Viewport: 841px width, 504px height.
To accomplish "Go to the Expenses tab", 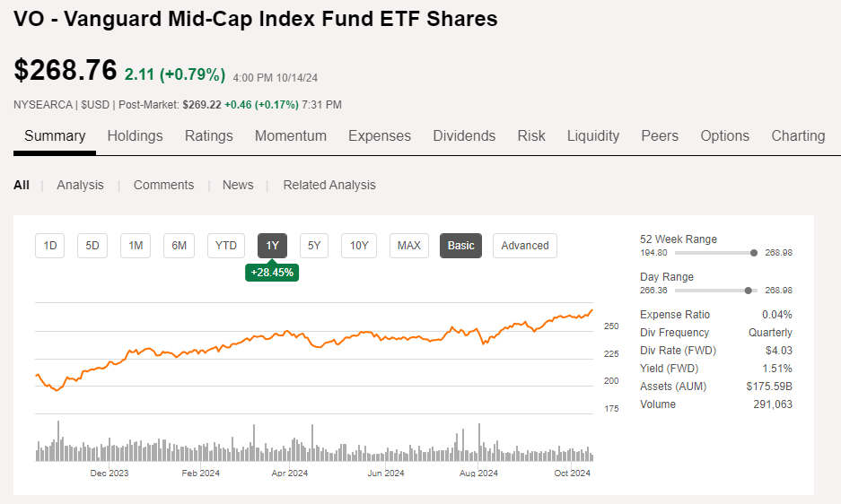I will [x=380, y=135].
